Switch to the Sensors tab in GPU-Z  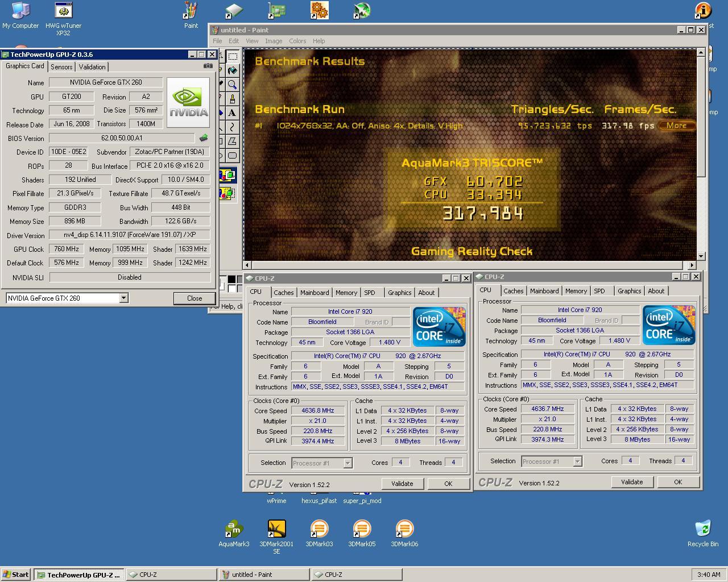coord(61,66)
